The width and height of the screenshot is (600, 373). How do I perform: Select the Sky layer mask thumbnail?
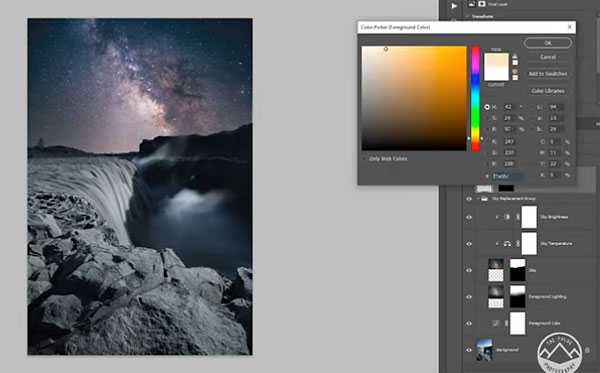(x=517, y=270)
